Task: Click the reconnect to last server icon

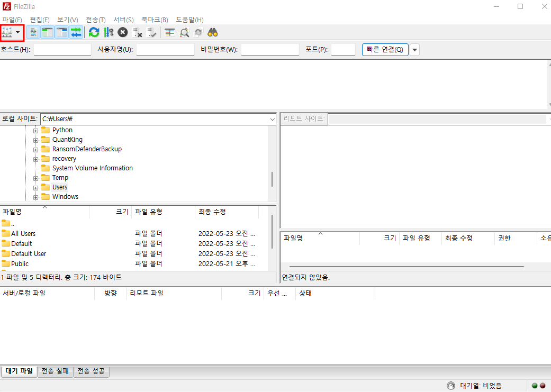Action: [151, 33]
